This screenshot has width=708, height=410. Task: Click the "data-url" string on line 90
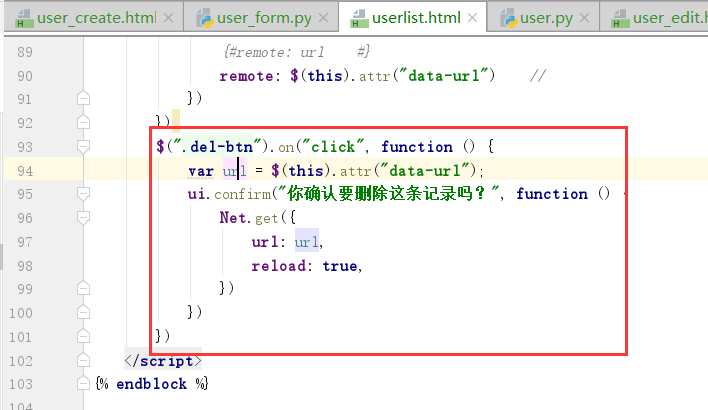pyautogui.click(x=443, y=76)
